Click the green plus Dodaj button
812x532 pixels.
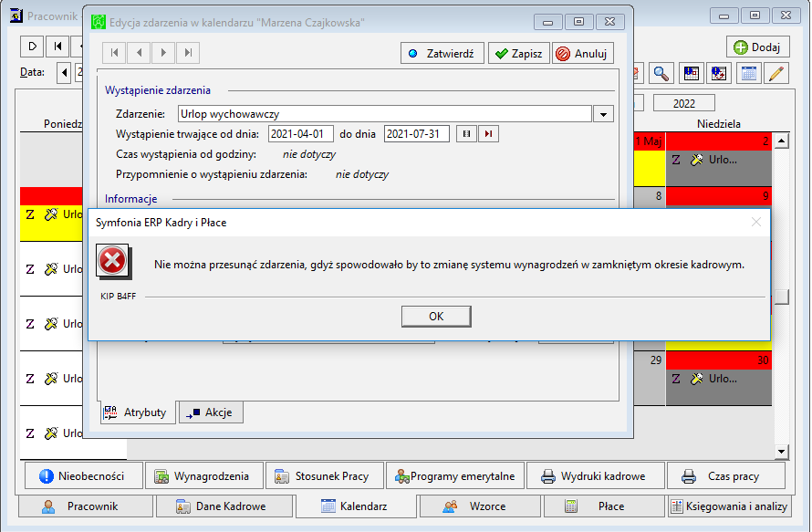pos(757,47)
